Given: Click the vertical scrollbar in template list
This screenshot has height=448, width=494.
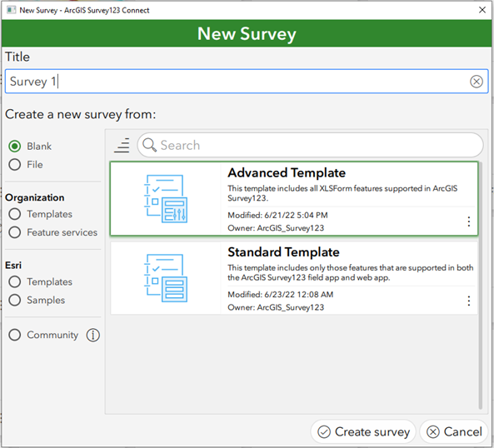Looking at the screenshot, I should click(481, 286).
